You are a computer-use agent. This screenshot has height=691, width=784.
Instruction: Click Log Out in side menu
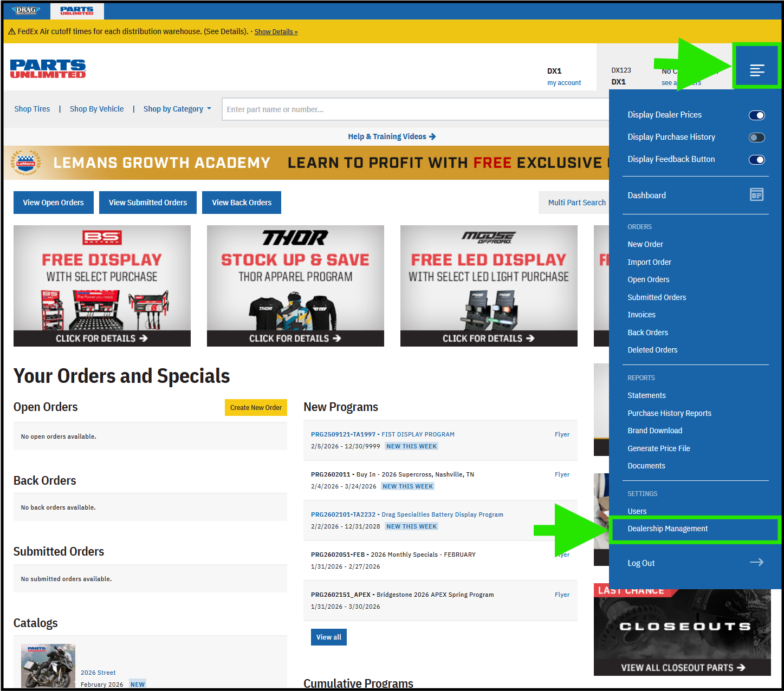coord(641,563)
